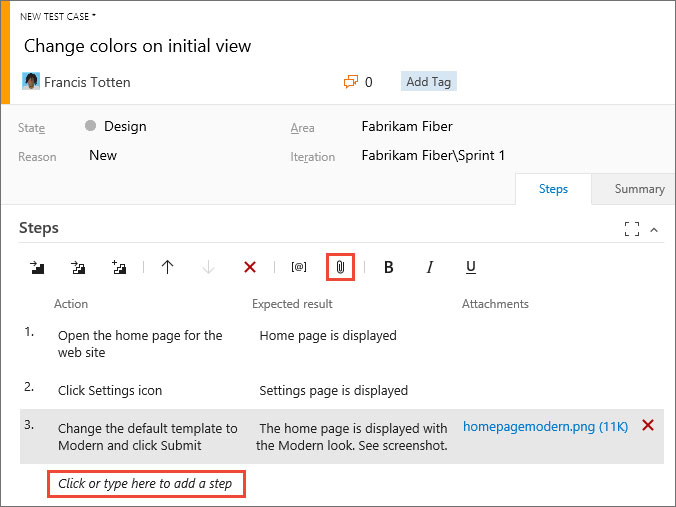Move step down with arrow icon
Screen dimensions: 676x507
208,267
